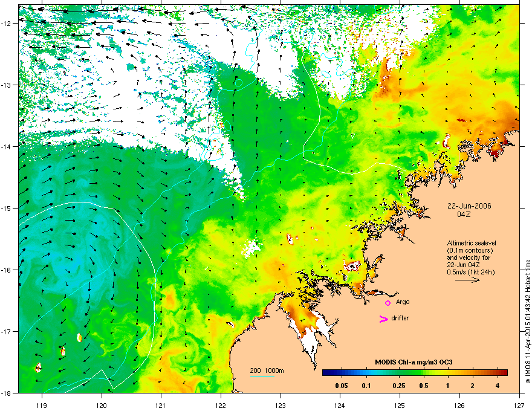Click the 127 longitude axis label
This screenshot has height=411, width=532.
[x=519, y=405]
